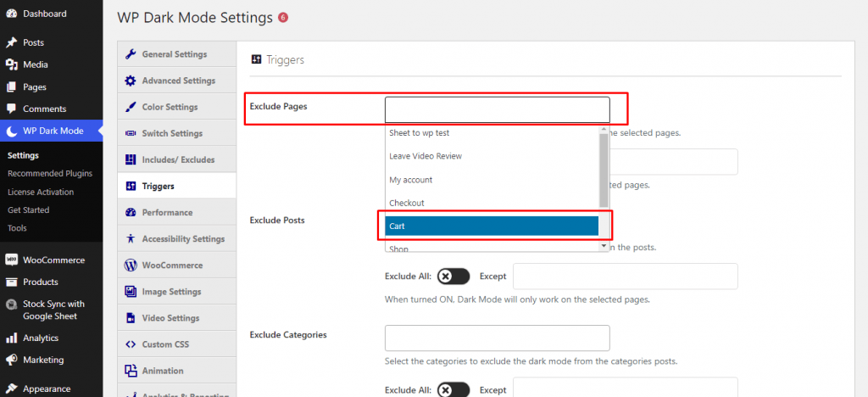
Task: Choose My account from the pages dropdown
Action: [x=492, y=179]
